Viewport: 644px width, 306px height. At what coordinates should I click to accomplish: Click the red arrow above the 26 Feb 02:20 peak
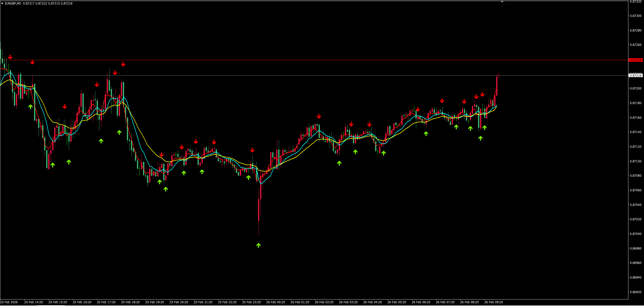click(x=319, y=116)
